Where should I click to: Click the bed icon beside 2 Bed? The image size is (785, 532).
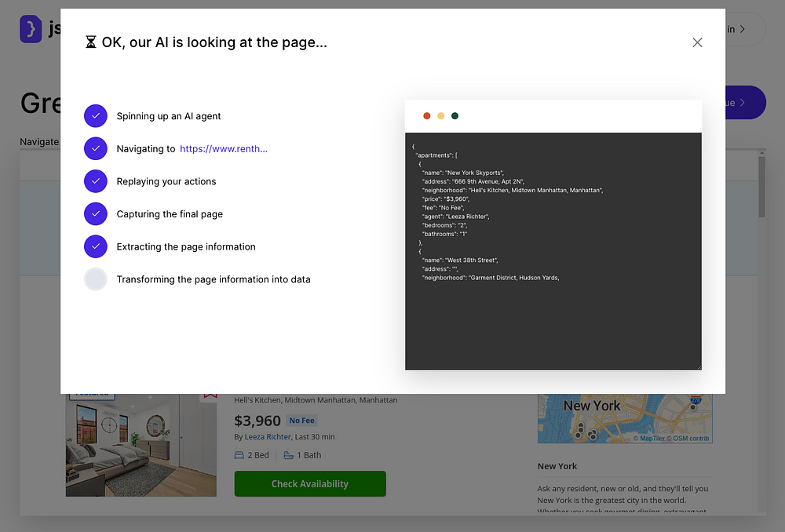click(x=239, y=455)
